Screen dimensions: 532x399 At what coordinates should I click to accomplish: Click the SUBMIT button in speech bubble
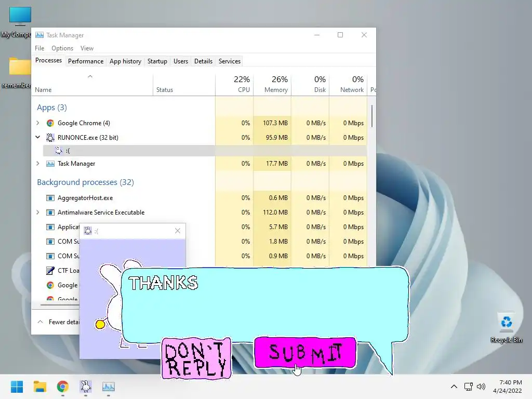(305, 353)
